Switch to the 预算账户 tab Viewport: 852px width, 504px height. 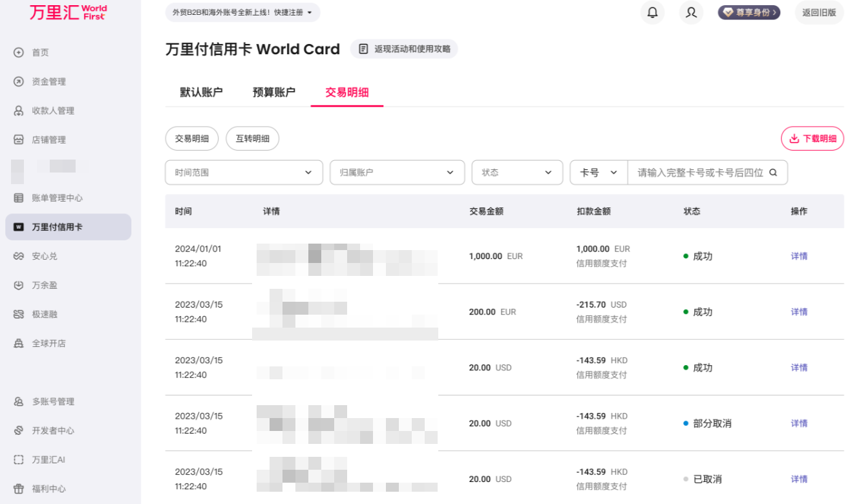pos(273,92)
